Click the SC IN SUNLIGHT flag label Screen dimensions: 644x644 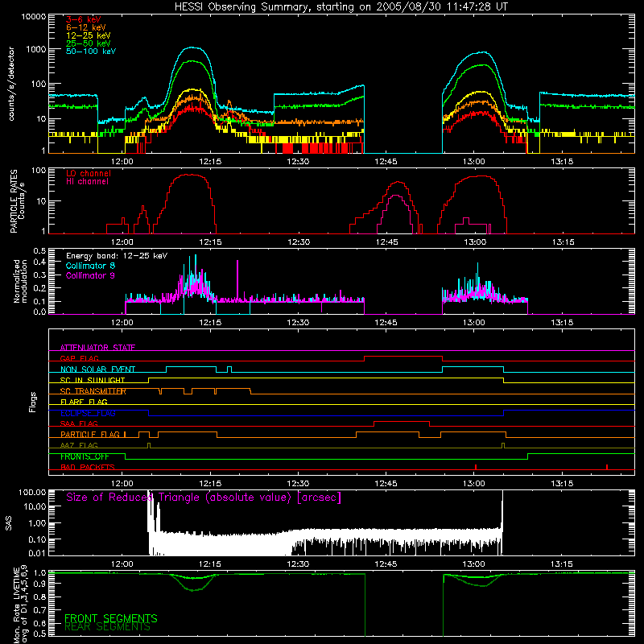click(x=93, y=380)
